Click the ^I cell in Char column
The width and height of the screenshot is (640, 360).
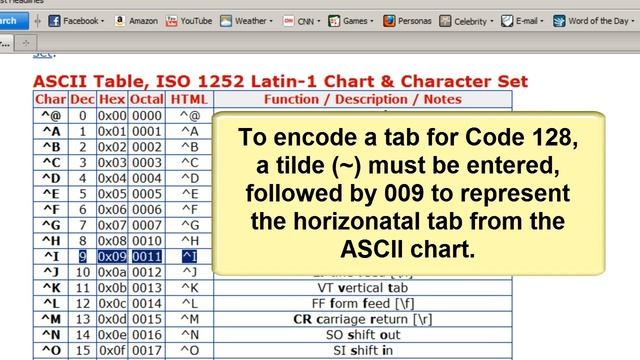pos(51,256)
